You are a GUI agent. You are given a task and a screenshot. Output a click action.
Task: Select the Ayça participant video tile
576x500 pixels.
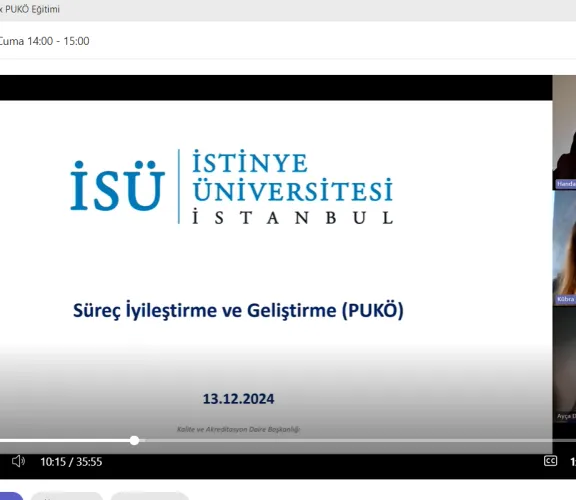[x=564, y=364]
